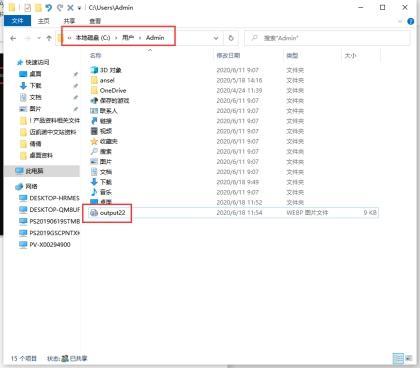Sort by the 修改日期 date column header
The image size is (420, 368).
pos(228,56)
